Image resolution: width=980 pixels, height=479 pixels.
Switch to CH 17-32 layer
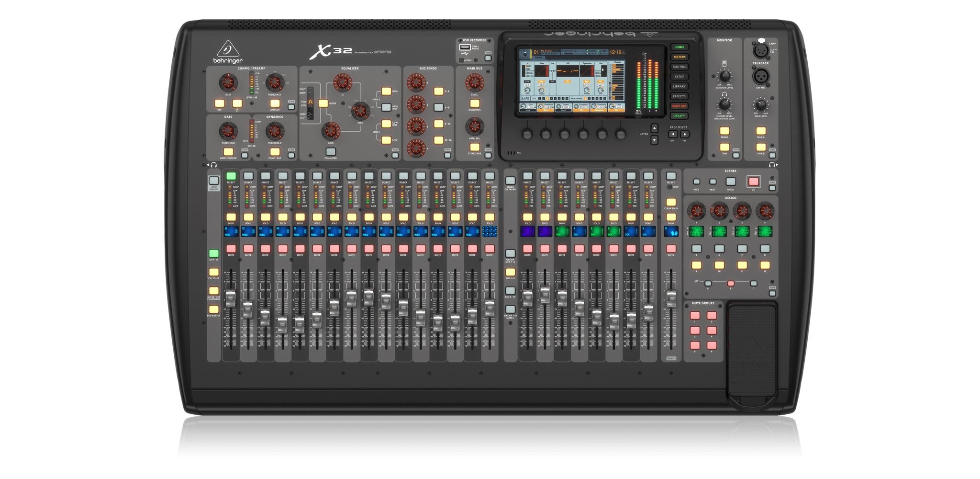(214, 272)
